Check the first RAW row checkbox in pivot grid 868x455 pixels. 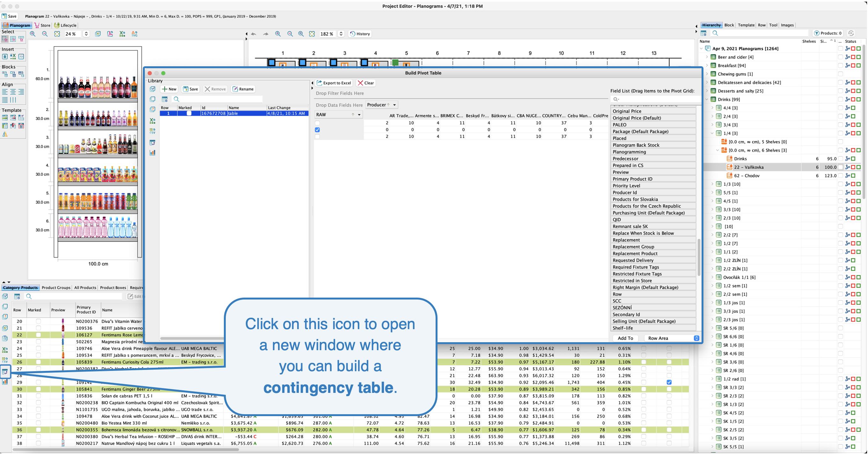(x=317, y=123)
